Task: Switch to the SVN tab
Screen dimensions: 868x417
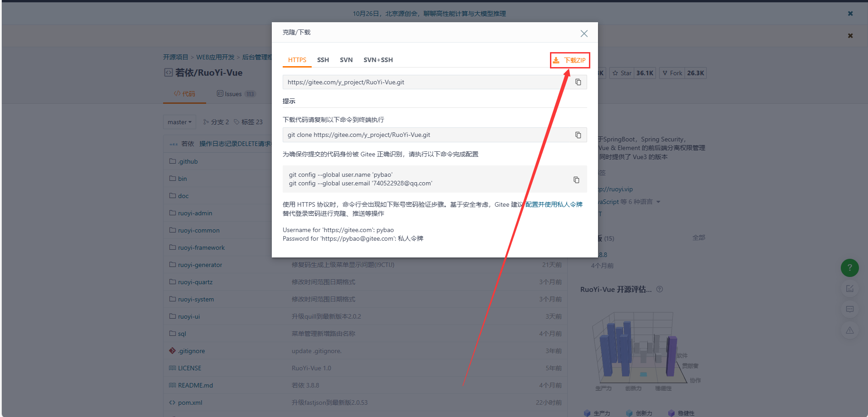Action: click(x=346, y=60)
